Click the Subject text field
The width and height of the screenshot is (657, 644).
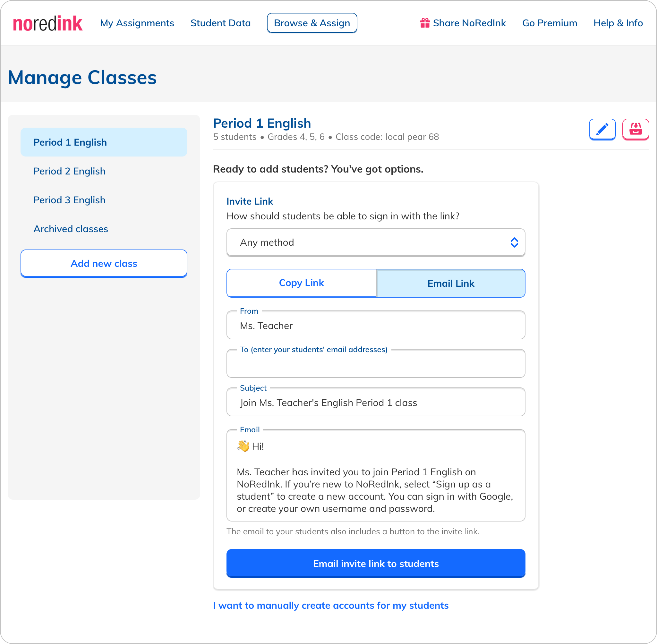376,403
